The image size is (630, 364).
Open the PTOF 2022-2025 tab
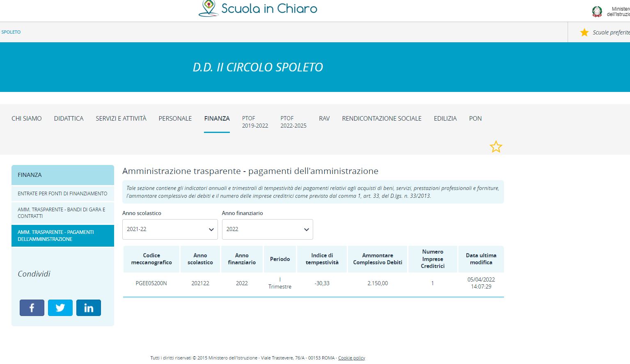pyautogui.click(x=293, y=122)
